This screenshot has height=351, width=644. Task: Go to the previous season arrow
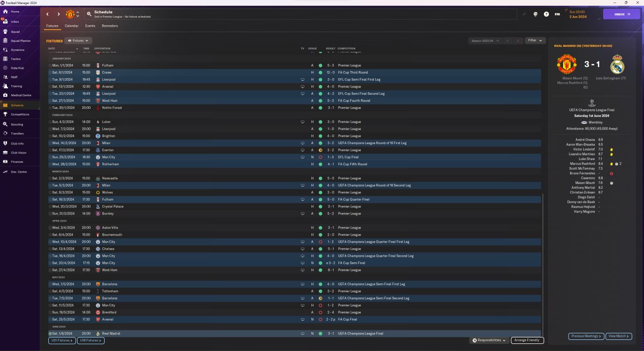508,40
